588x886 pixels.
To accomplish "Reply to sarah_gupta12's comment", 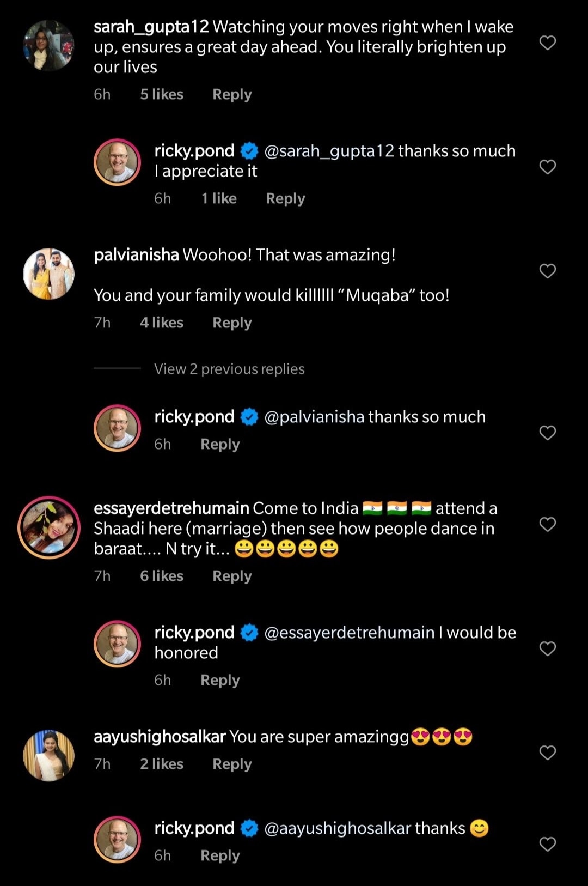I will [232, 94].
